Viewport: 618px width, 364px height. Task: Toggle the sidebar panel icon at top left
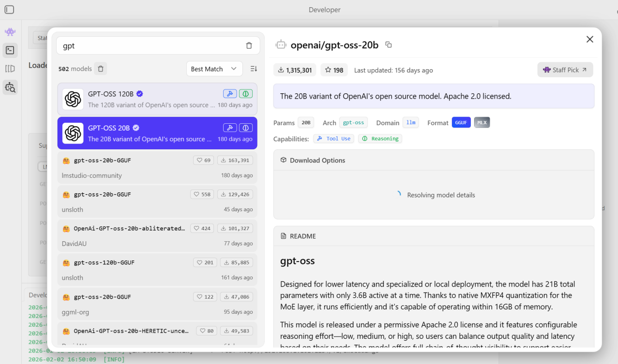[x=9, y=10]
